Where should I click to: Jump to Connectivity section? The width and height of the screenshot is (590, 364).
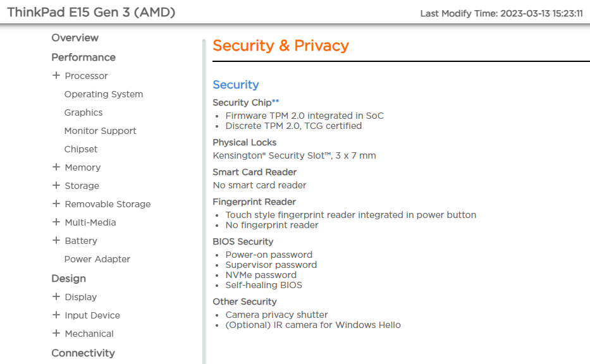pos(83,353)
